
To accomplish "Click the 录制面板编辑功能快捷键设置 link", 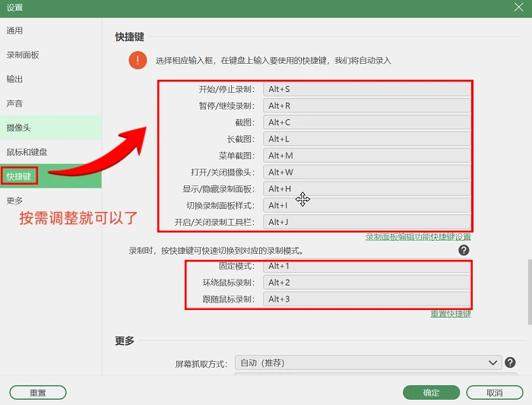I will coord(418,237).
